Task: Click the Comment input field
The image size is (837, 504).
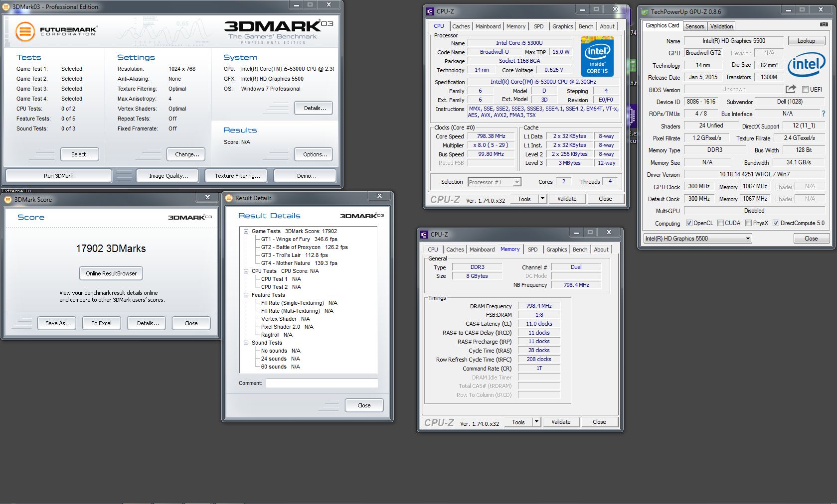Action: pyautogui.click(x=322, y=383)
